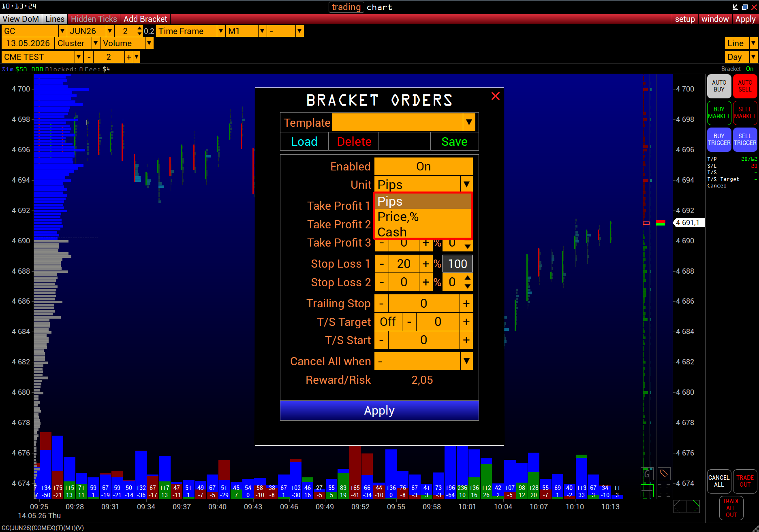Click TRADE ALL OUT button
Screen dimensions: 759x532
(x=731, y=508)
